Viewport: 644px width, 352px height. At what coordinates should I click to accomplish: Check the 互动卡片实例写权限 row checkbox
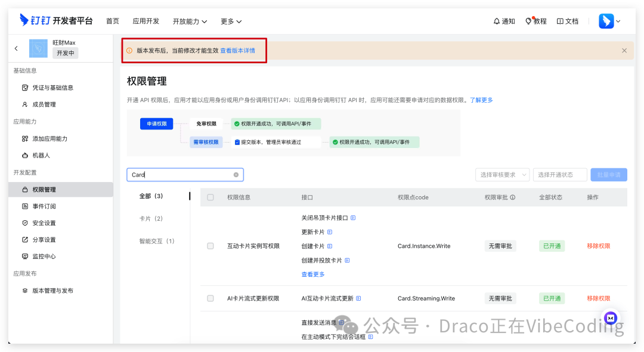point(210,245)
